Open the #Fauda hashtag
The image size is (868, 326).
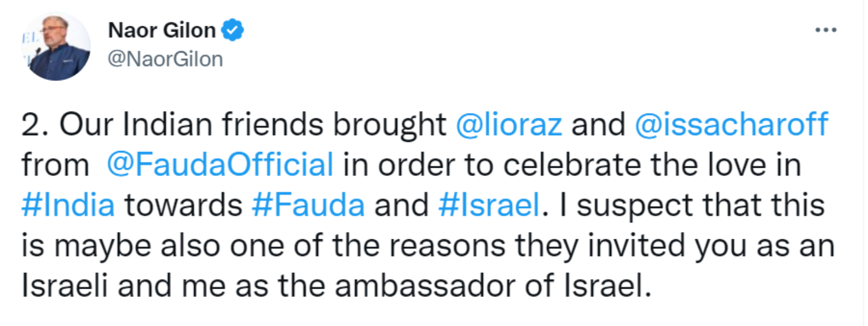(x=308, y=205)
